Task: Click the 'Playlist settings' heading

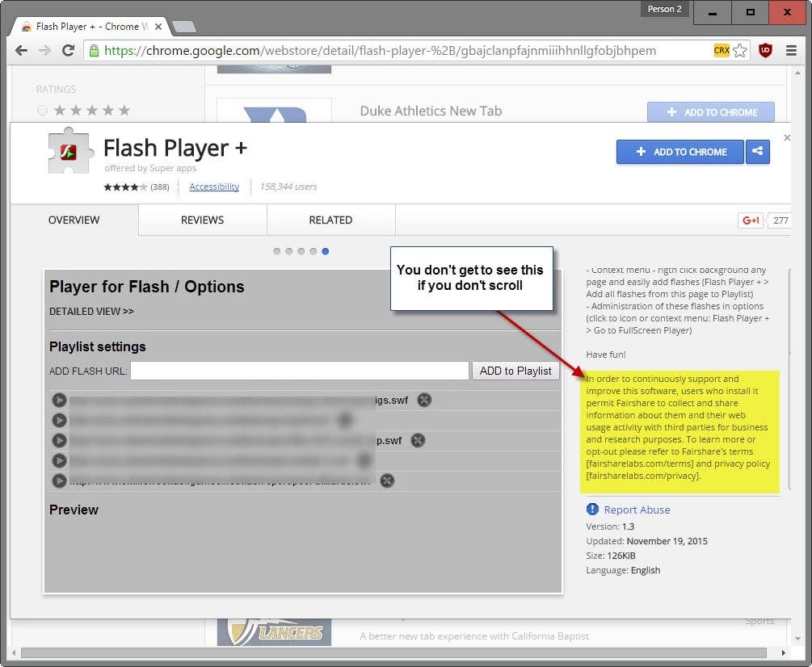Action: pos(97,346)
